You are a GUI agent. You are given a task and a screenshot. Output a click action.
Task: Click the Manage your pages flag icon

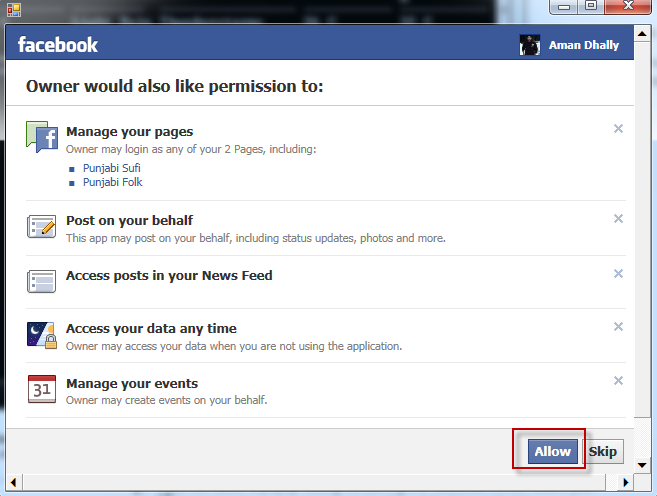(x=41, y=137)
